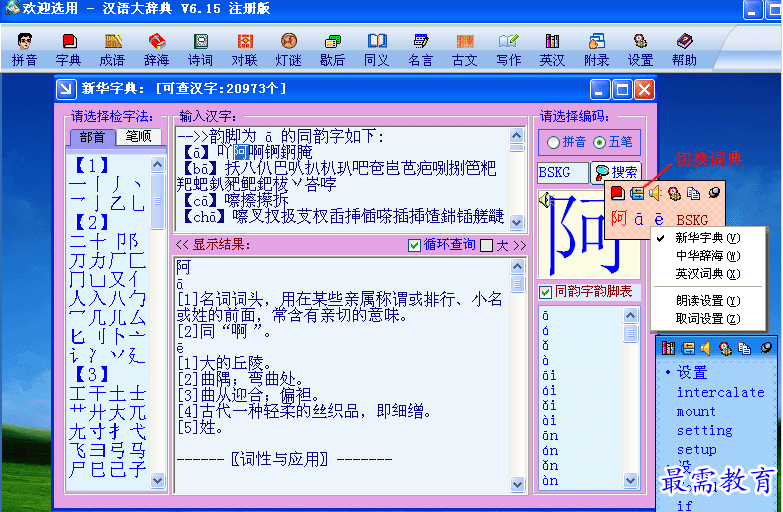Open the 诗词 poetry section

200,50
